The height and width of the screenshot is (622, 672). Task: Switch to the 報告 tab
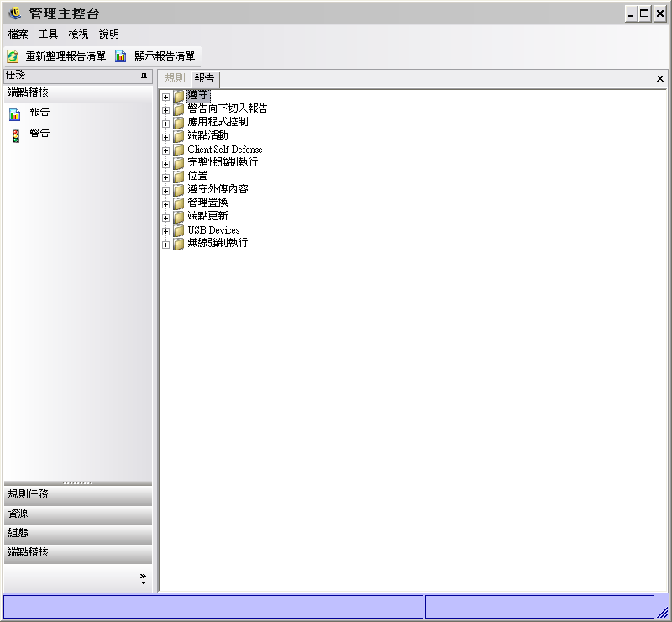[204, 78]
